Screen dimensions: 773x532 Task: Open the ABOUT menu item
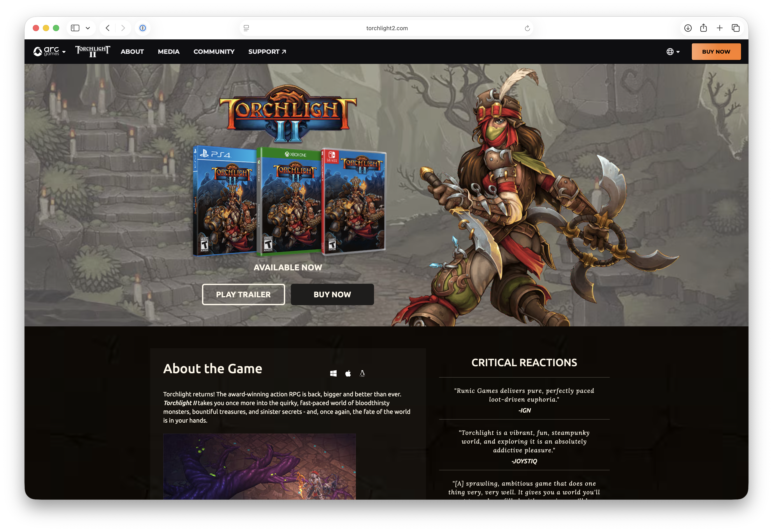tap(132, 52)
